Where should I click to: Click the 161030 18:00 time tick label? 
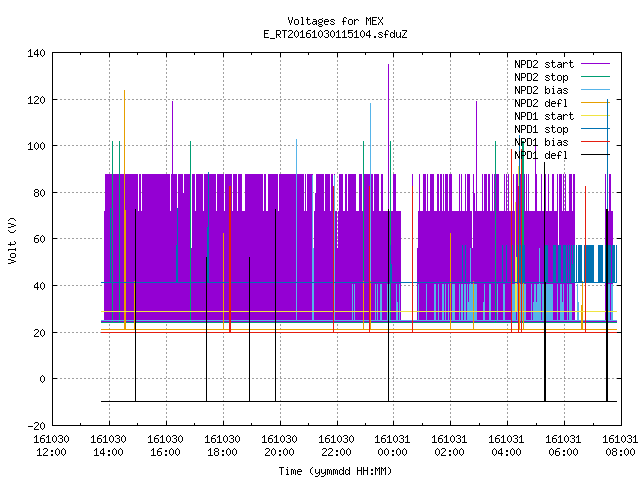pyautogui.click(x=222, y=446)
